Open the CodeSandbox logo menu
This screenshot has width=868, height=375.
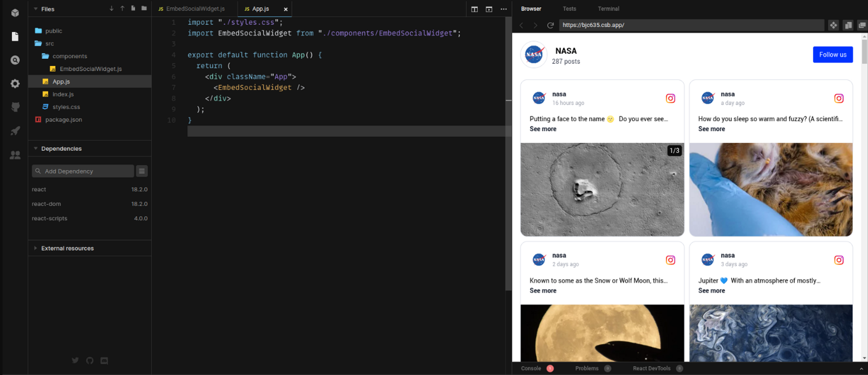coord(15,13)
